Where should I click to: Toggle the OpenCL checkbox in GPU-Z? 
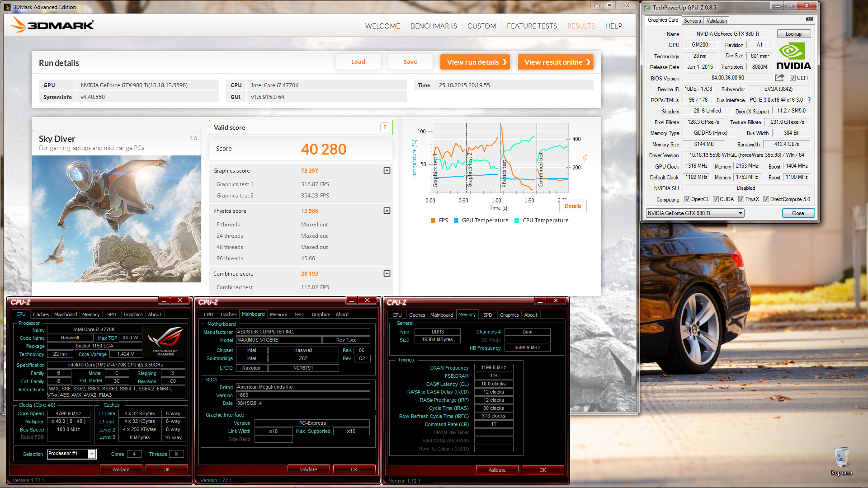687,199
